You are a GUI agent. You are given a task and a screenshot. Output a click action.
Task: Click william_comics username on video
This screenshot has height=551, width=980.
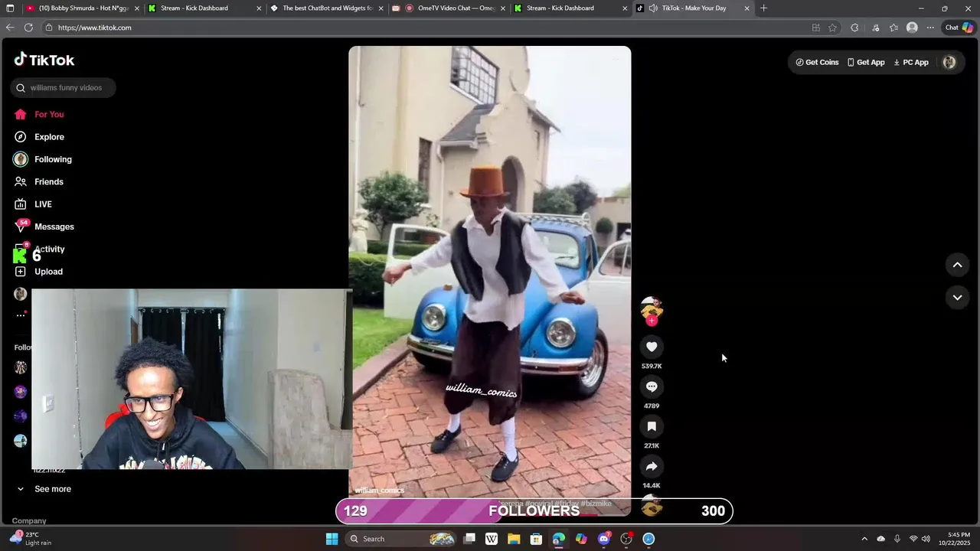tap(380, 491)
